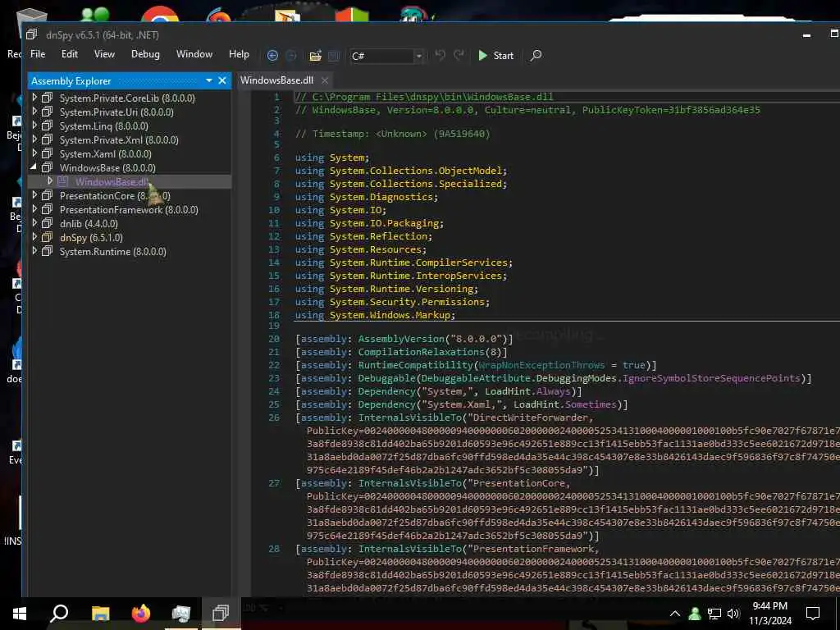
Task: Expand the System.Private.Xml node
Action: click(x=34, y=139)
